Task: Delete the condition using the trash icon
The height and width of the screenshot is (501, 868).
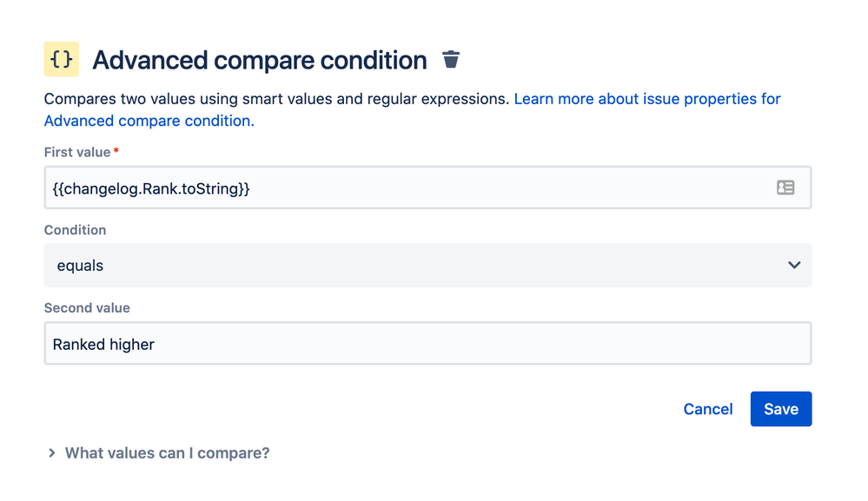Action: (x=451, y=59)
